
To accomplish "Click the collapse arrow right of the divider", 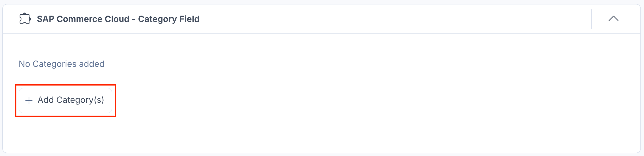I will (x=613, y=19).
